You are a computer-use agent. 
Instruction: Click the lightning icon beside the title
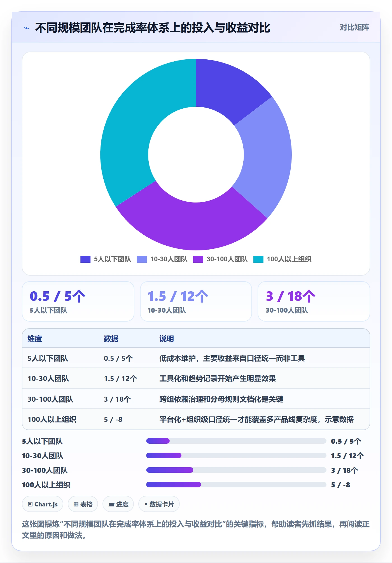(27, 28)
